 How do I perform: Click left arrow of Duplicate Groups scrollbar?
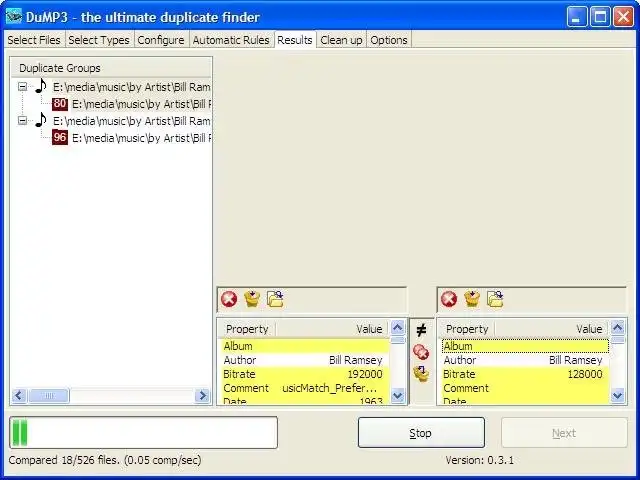pos(19,396)
